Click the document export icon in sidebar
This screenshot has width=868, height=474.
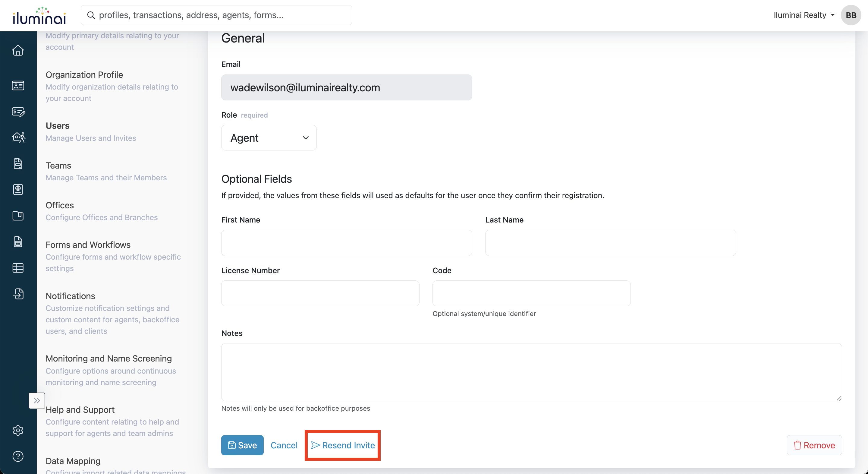(18, 294)
